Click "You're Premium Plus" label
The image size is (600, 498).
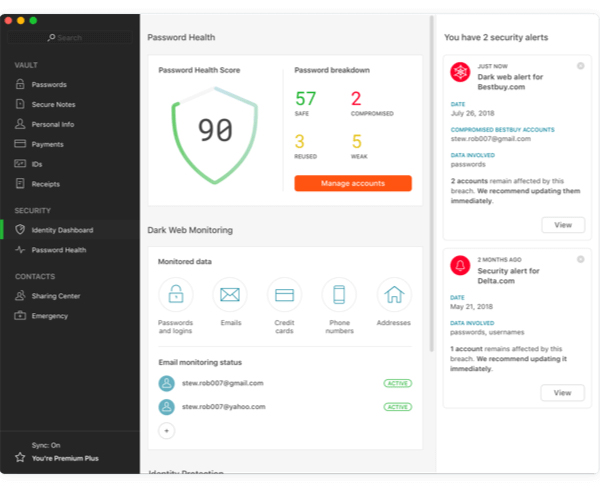[65, 458]
